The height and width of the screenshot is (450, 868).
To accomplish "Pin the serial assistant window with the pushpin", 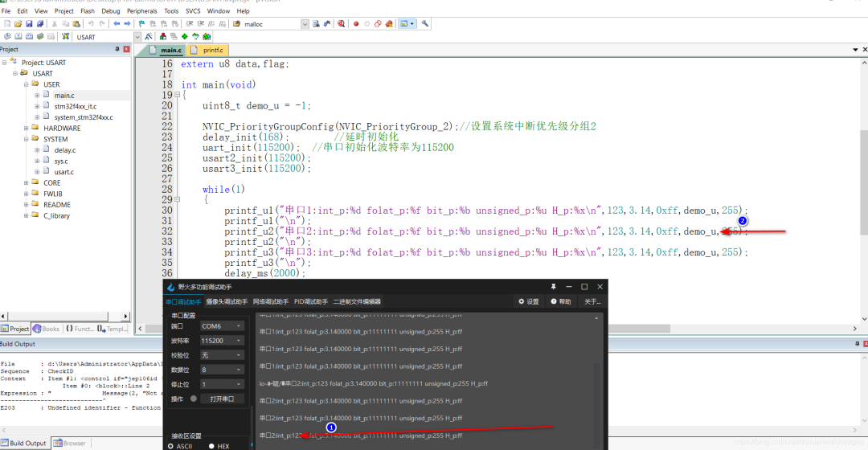I will [553, 287].
